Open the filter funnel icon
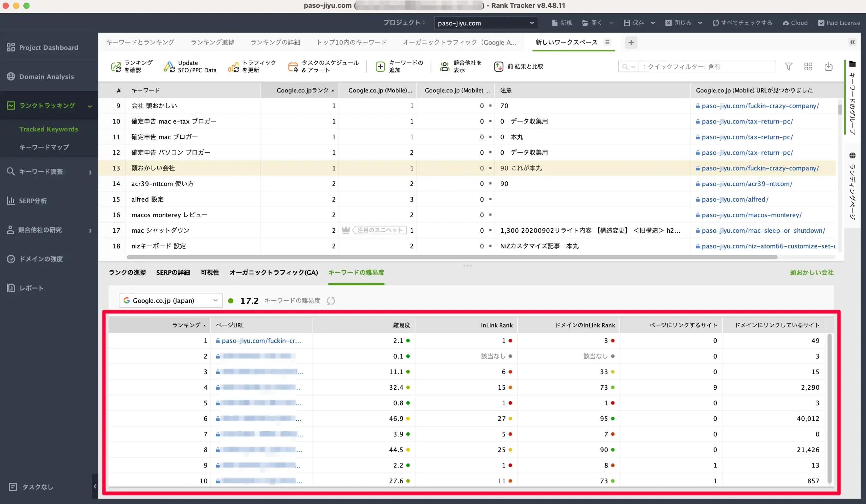This screenshot has height=504, width=866. pos(789,66)
